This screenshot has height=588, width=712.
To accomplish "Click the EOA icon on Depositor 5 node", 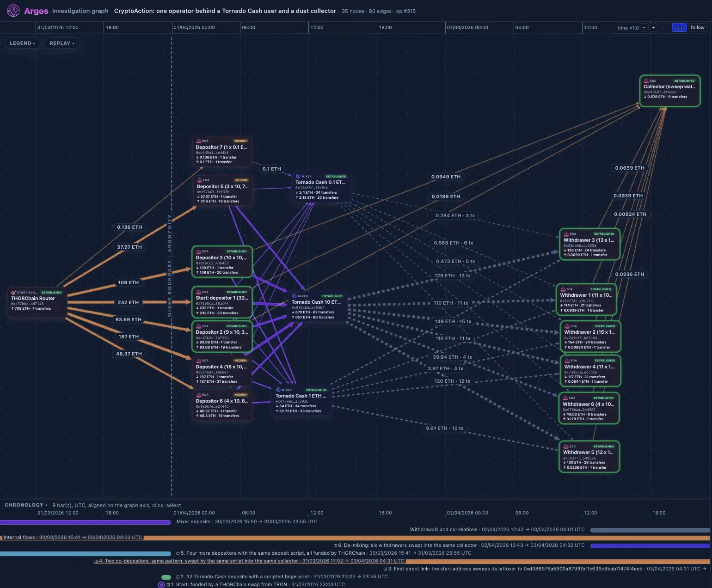I will click(200, 180).
